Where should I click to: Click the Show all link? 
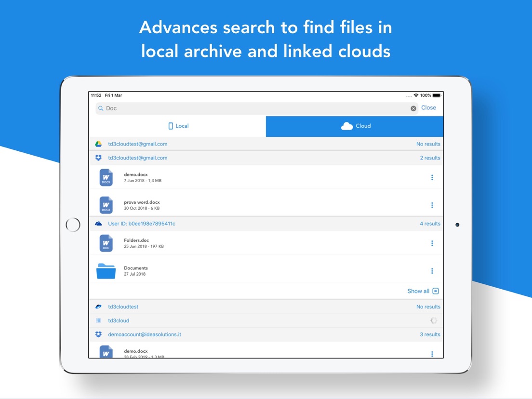pos(418,291)
